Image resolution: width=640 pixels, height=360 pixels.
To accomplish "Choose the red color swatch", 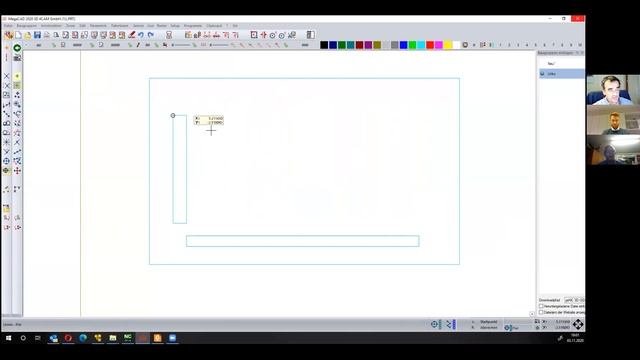I will click(430, 45).
